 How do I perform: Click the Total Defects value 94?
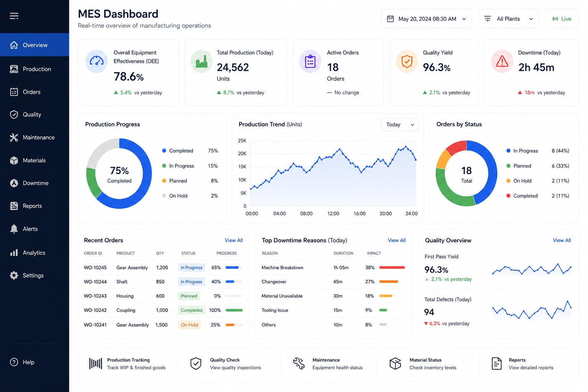coord(429,312)
